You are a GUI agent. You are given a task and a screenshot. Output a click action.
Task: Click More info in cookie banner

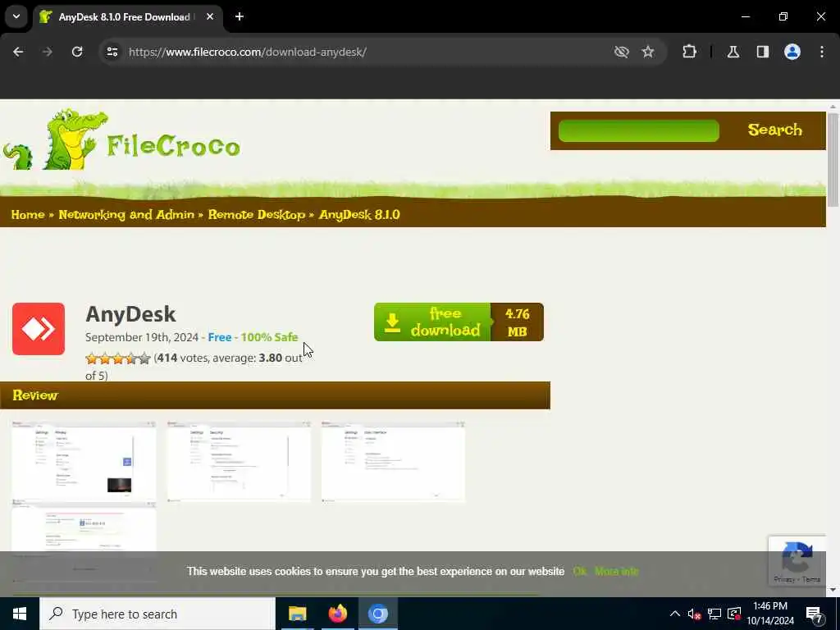point(616,572)
